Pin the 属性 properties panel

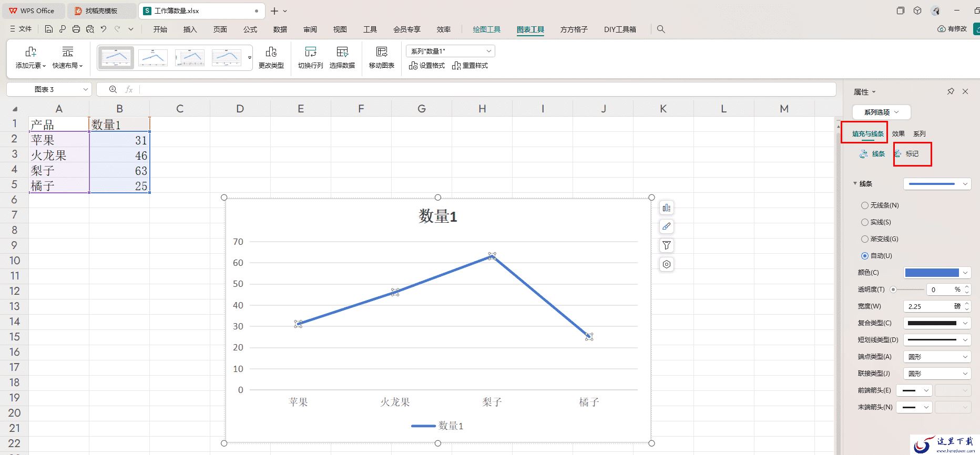pyautogui.click(x=951, y=91)
